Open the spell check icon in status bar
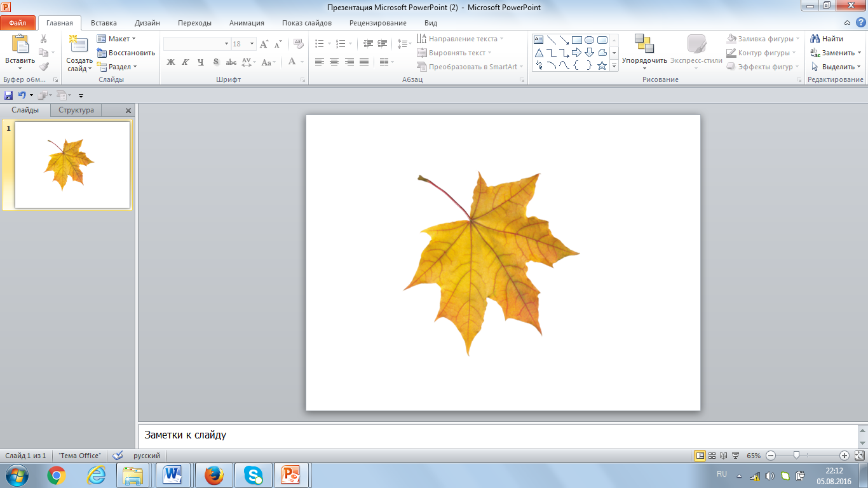The image size is (868, 488). coord(117,456)
